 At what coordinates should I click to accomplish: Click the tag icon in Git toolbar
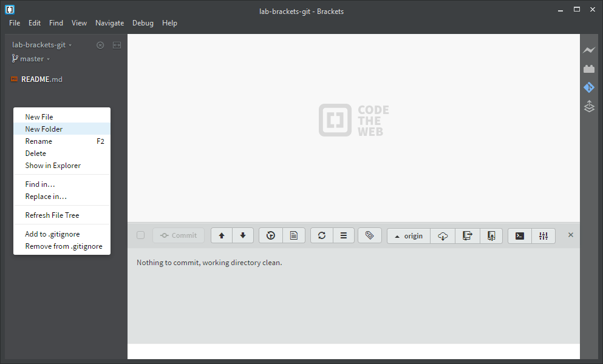tap(370, 235)
